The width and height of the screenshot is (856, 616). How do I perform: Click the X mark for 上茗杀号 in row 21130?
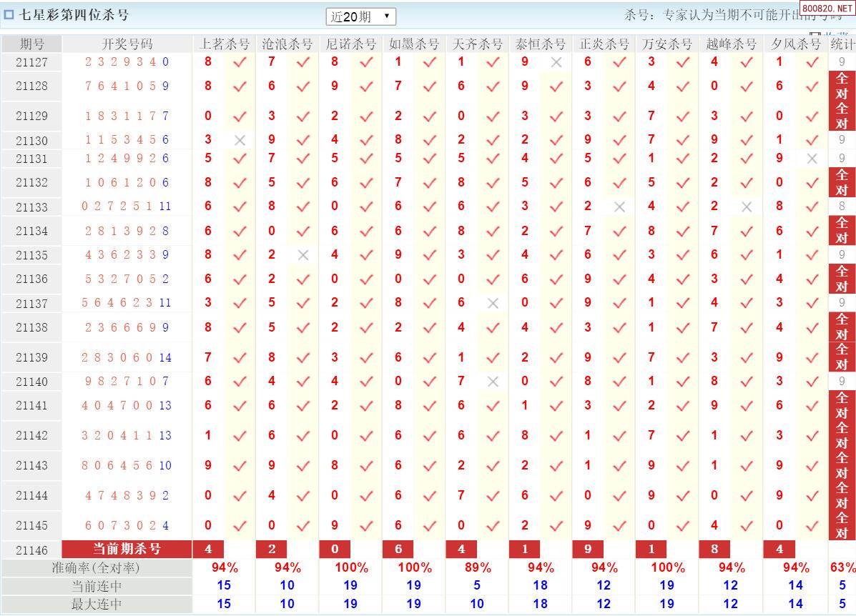point(240,140)
